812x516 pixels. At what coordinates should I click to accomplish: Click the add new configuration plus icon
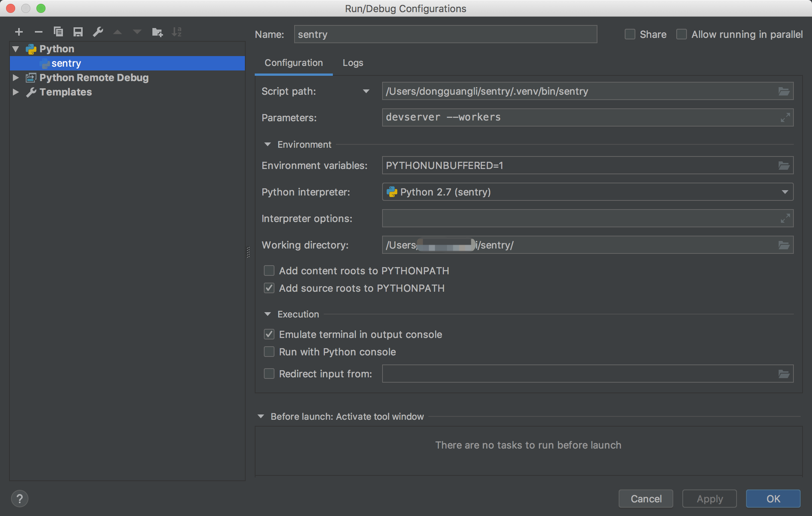tap(19, 32)
